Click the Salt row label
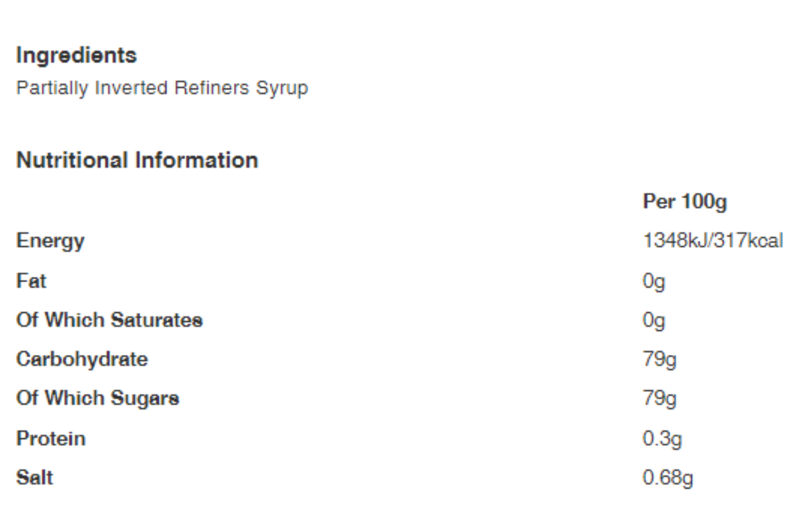This screenshot has height=532, width=799. [34, 478]
